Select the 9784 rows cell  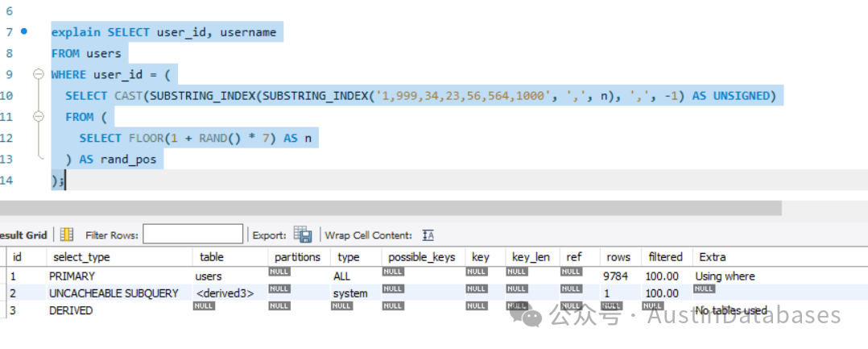(x=615, y=276)
